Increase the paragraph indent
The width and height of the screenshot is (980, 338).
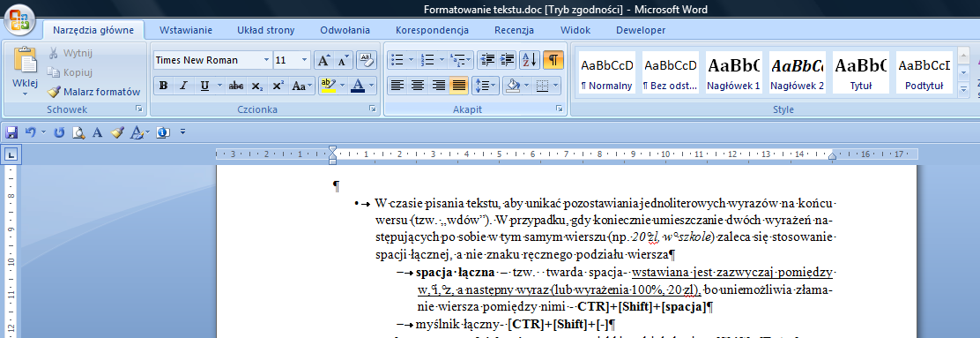click(507, 60)
